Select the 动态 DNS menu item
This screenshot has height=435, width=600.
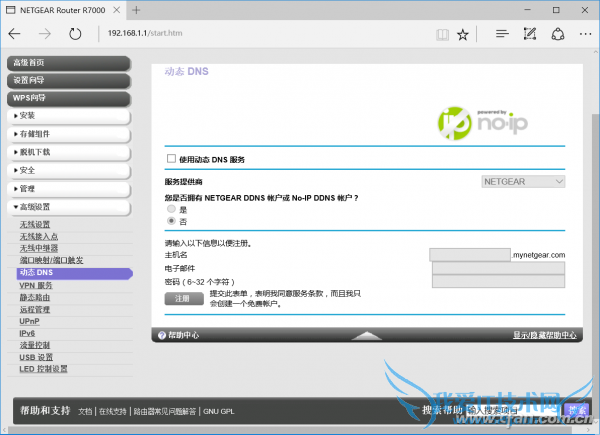click(x=75, y=273)
